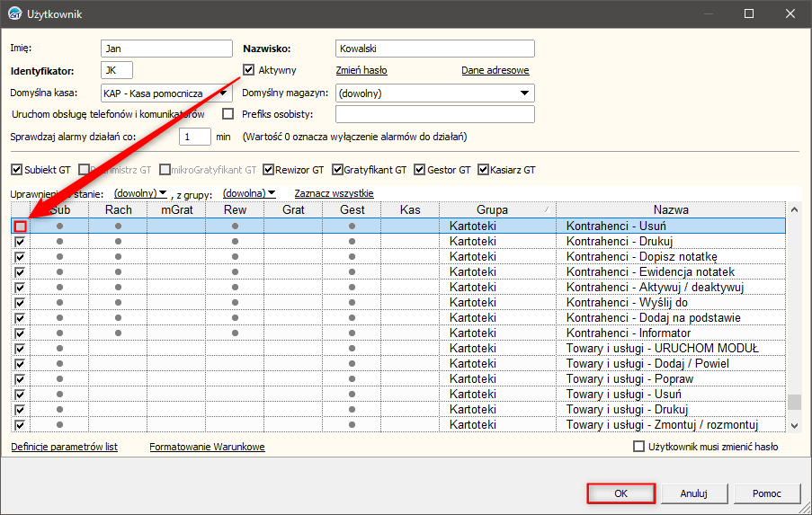Click the Rach column header
This screenshot has height=515, width=812.
[x=118, y=209]
